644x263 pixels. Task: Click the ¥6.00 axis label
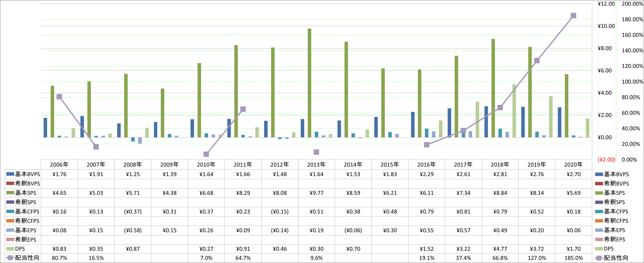[604, 70]
